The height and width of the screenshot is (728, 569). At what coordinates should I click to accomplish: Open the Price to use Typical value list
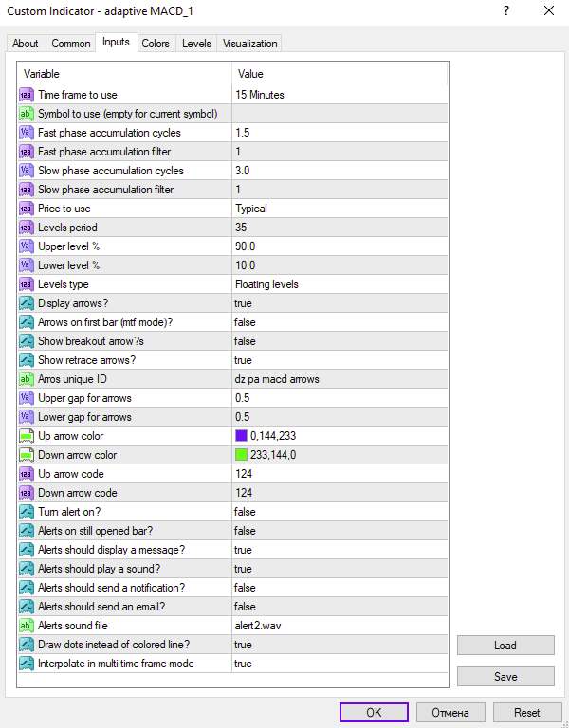[340, 209]
